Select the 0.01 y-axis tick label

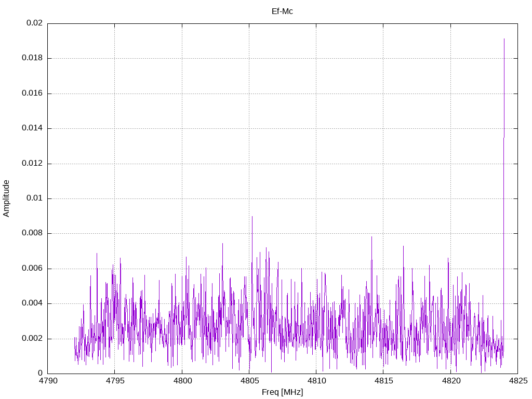[34, 198]
